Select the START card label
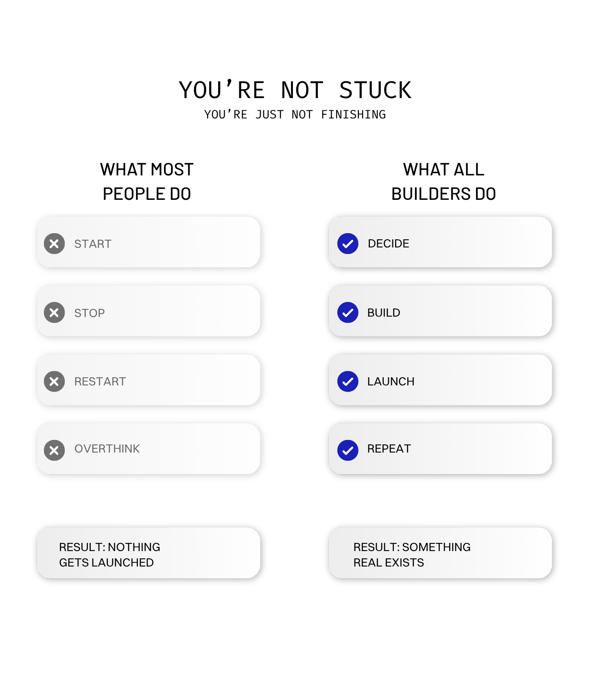The height and width of the screenshot is (700, 590). coord(93,244)
